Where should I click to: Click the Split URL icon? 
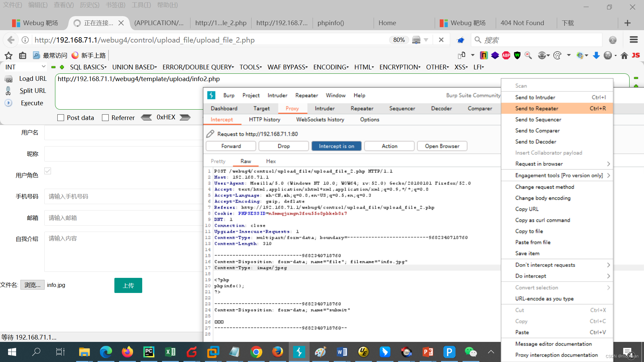pos(8,91)
